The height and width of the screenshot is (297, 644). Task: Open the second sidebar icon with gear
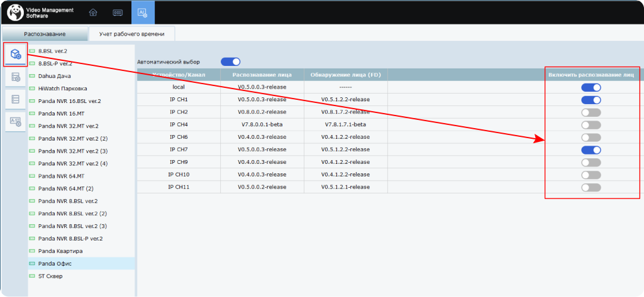[x=16, y=77]
